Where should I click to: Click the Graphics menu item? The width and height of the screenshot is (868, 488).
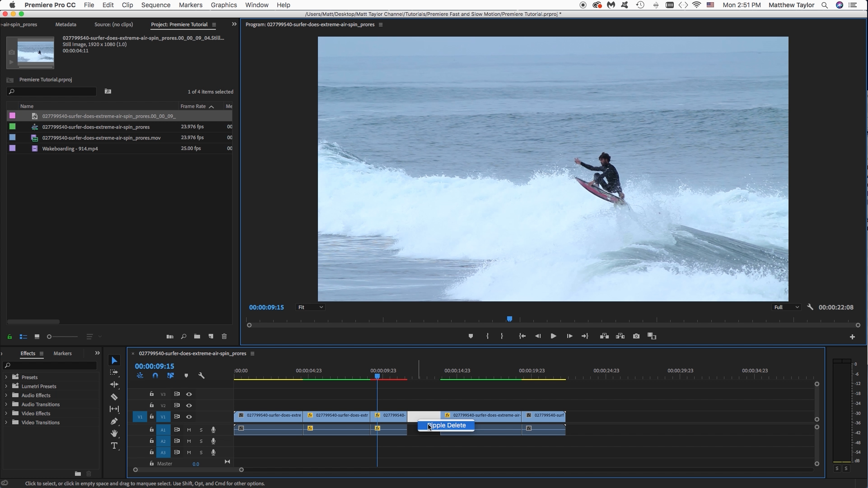point(224,5)
